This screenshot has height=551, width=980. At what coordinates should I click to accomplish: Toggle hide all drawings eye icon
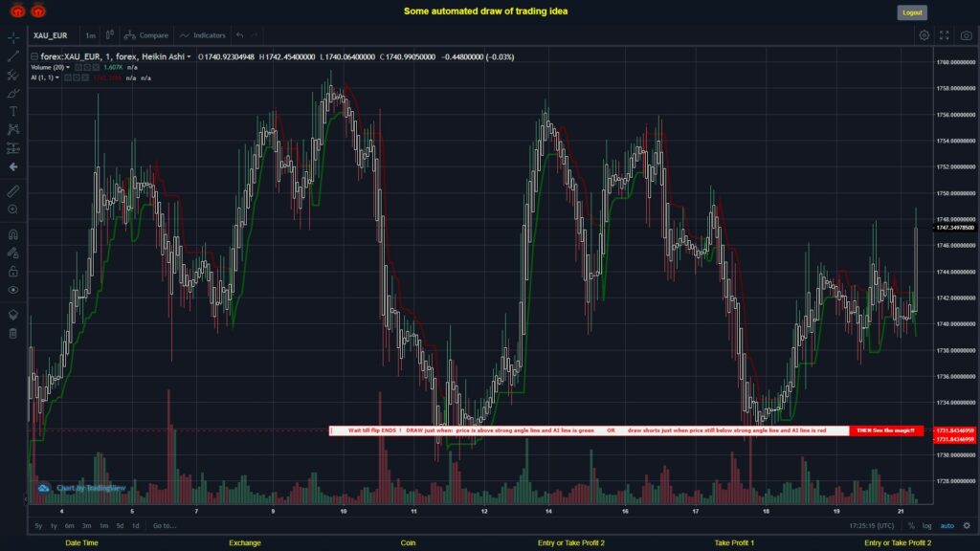(13, 290)
